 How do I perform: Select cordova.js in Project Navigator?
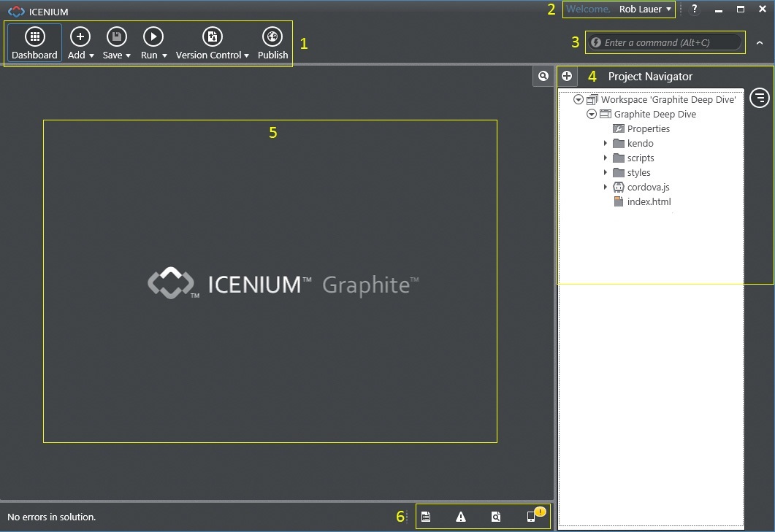click(649, 188)
